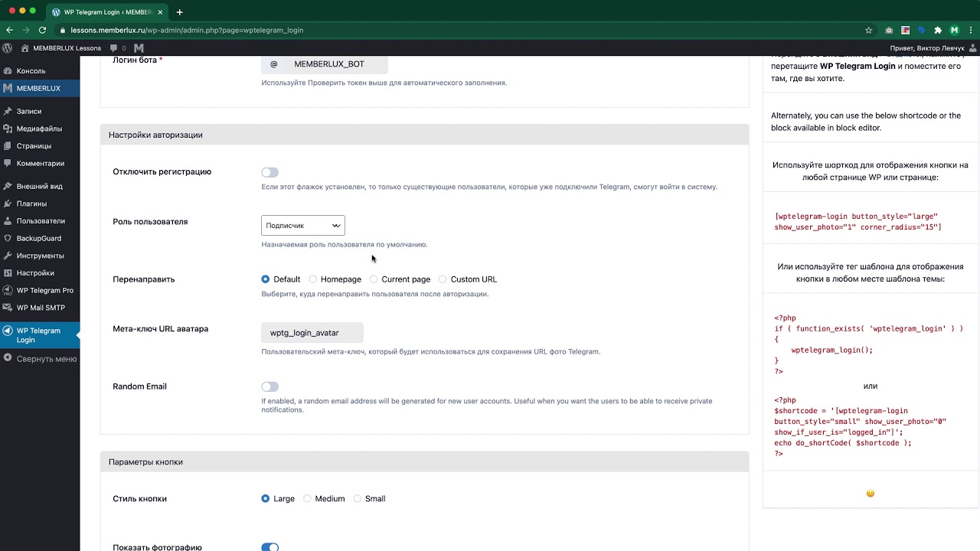The width and height of the screenshot is (980, 551).
Task: Choose the Small button style
Action: point(357,498)
